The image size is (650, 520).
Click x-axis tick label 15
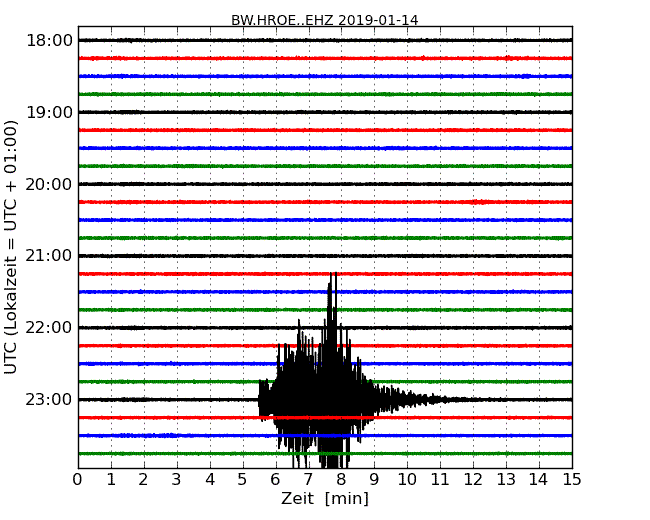572,480
